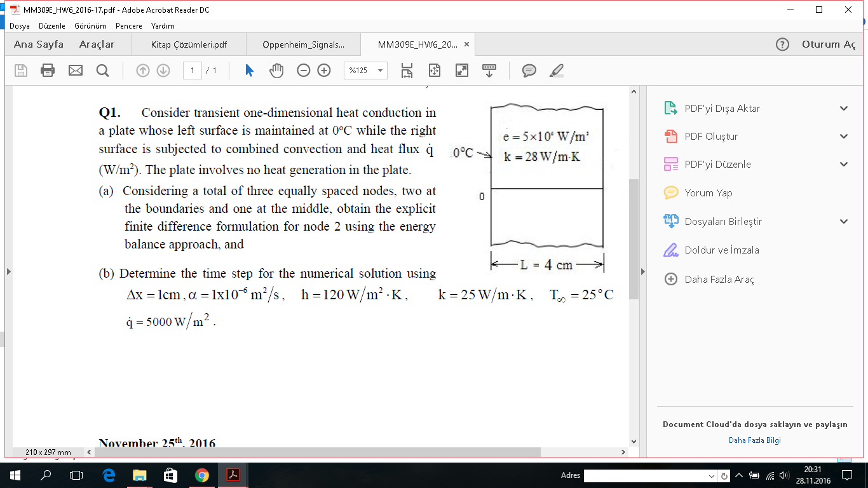Open the search magnifier tool
868x488 pixels.
[x=102, y=71]
